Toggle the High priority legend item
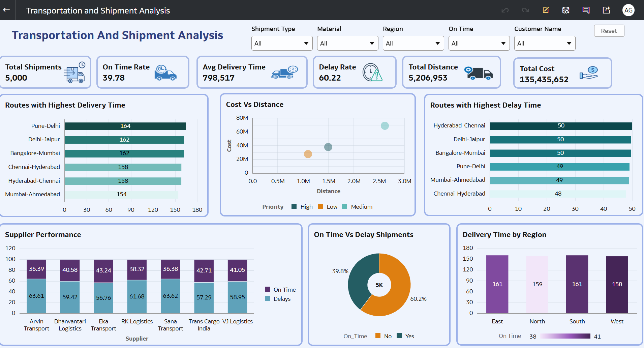Image resolution: width=644 pixels, height=348 pixels. pyautogui.click(x=302, y=207)
